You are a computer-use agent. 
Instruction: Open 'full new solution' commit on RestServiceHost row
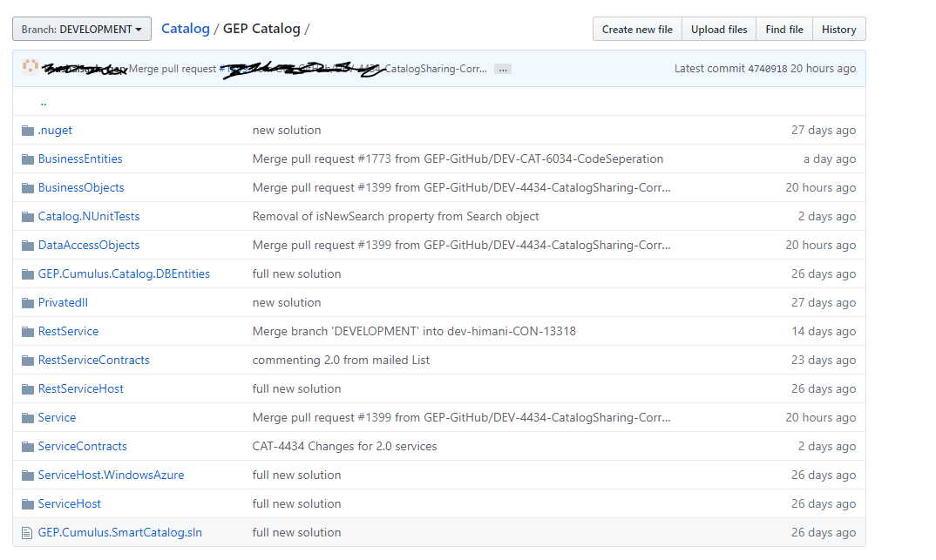coord(296,388)
